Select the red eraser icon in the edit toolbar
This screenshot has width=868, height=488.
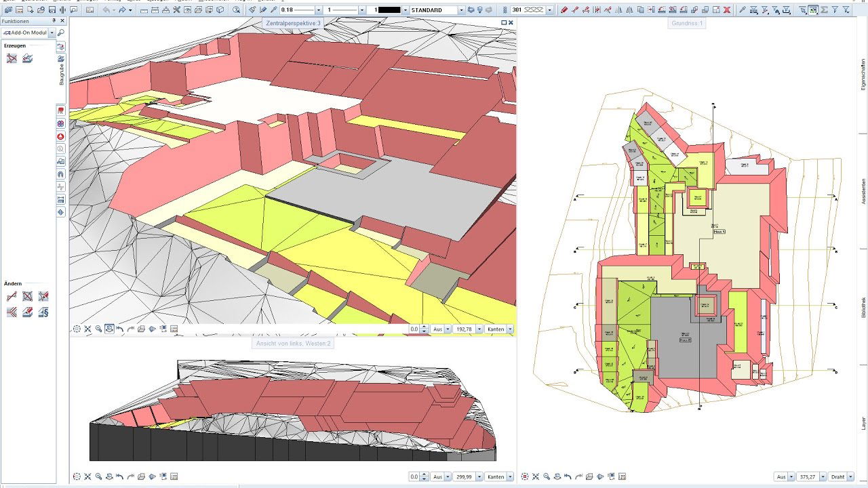pos(564,10)
